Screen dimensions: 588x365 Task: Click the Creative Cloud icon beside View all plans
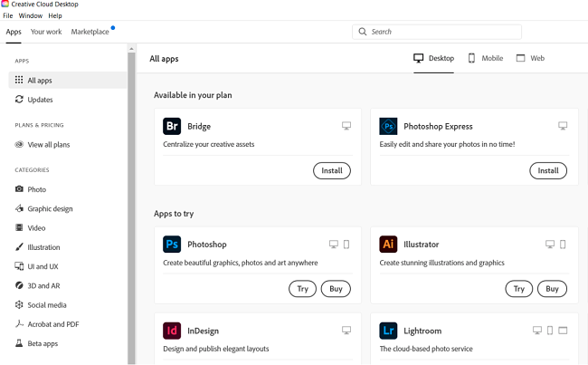(x=19, y=145)
